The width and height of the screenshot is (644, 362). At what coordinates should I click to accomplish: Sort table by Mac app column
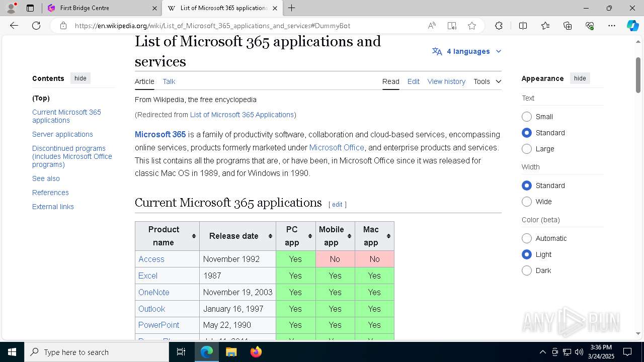[374, 236]
